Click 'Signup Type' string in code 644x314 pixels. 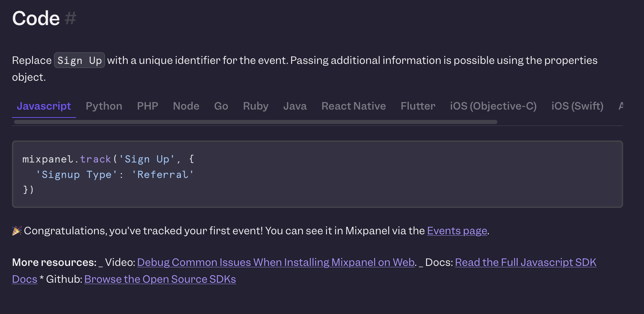pos(77,175)
